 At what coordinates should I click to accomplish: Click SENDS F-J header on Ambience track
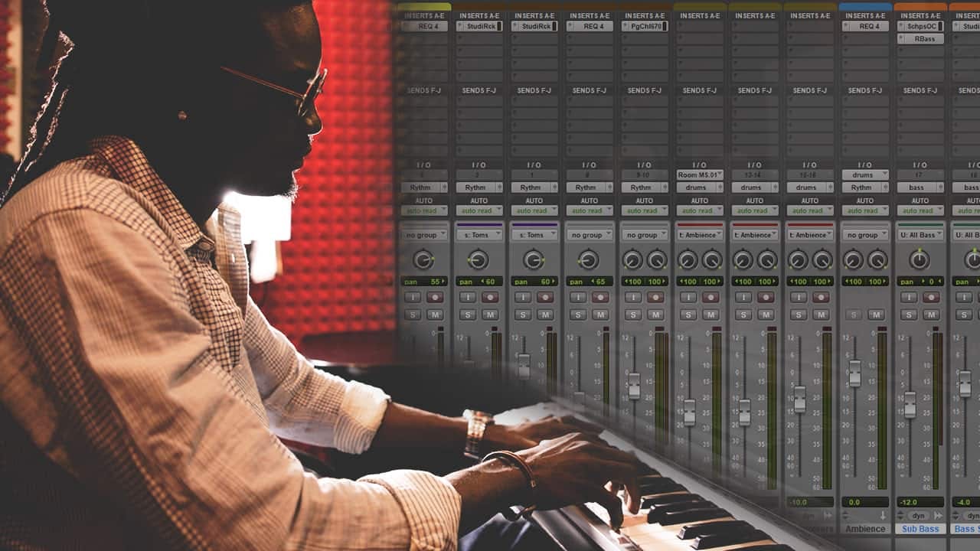tap(865, 90)
